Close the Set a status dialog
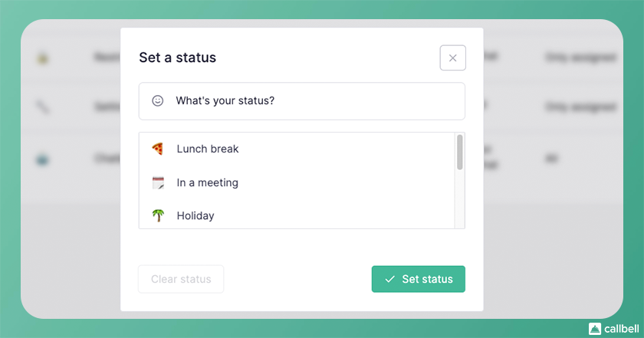Image resolution: width=644 pixels, height=338 pixels. [452, 57]
